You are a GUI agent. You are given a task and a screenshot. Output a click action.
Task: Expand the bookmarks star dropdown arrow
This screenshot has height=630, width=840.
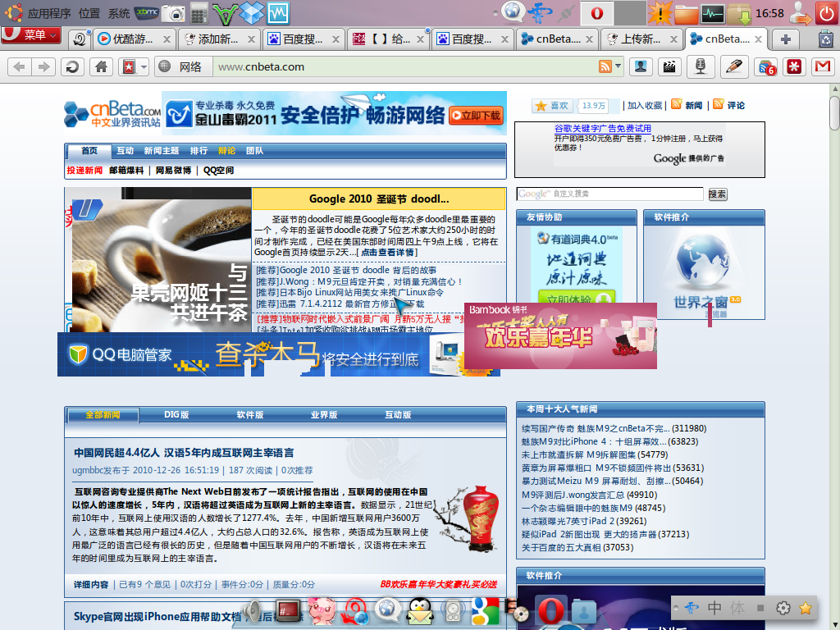click(144, 67)
